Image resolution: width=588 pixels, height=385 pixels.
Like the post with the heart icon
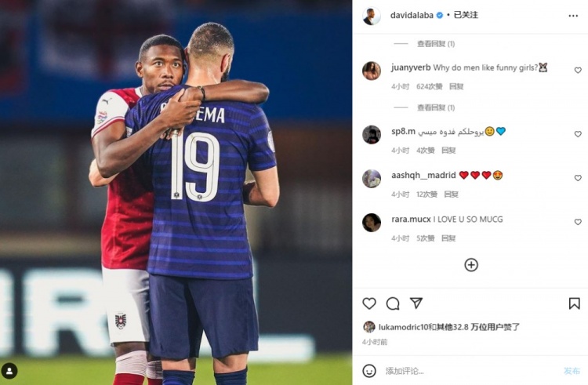point(369,303)
